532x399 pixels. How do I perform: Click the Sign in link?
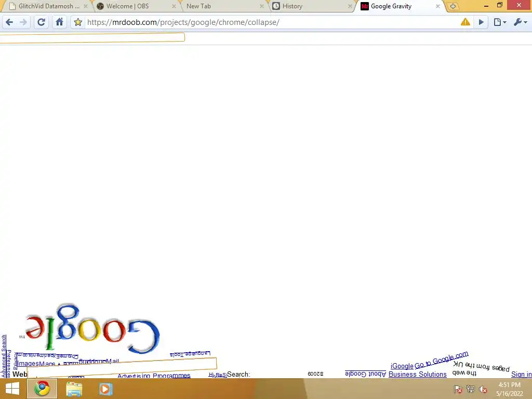point(521,374)
